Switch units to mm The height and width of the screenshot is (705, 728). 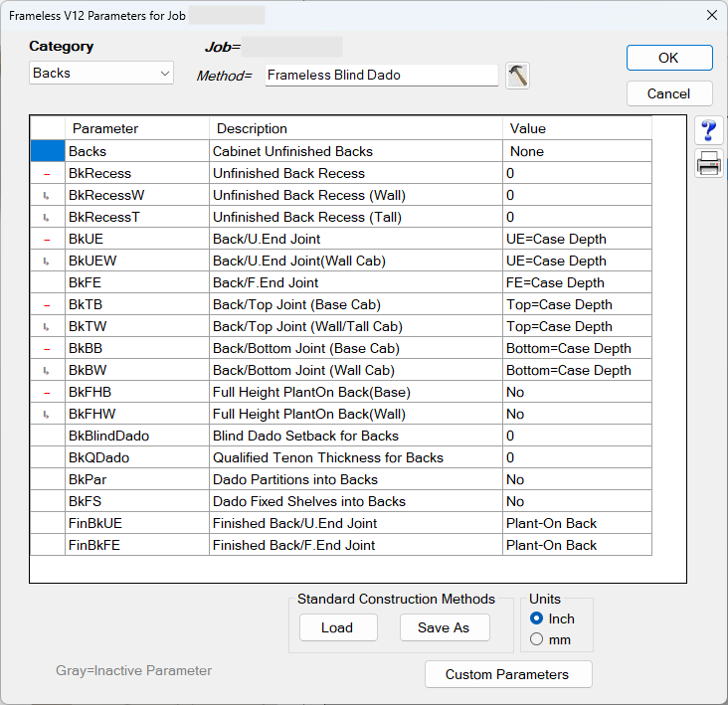(537, 639)
